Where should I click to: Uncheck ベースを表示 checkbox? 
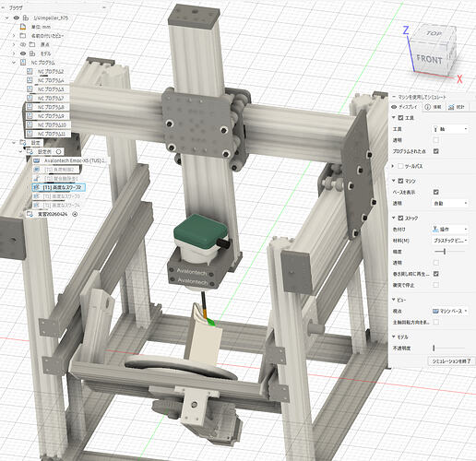pos(436,192)
